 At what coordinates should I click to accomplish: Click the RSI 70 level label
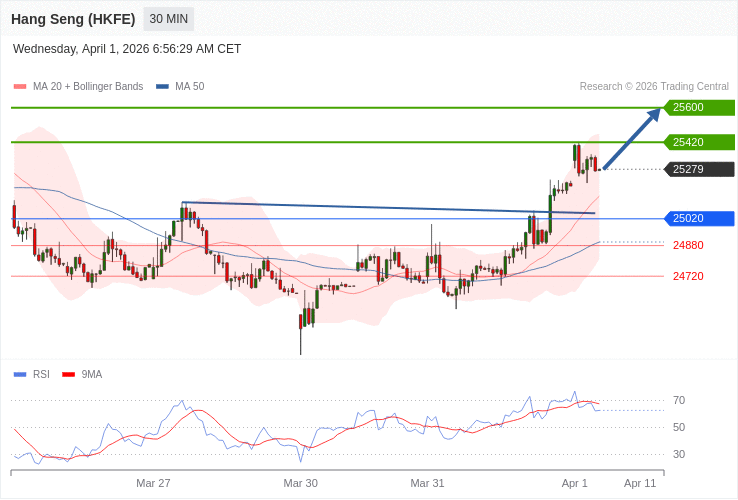679,400
